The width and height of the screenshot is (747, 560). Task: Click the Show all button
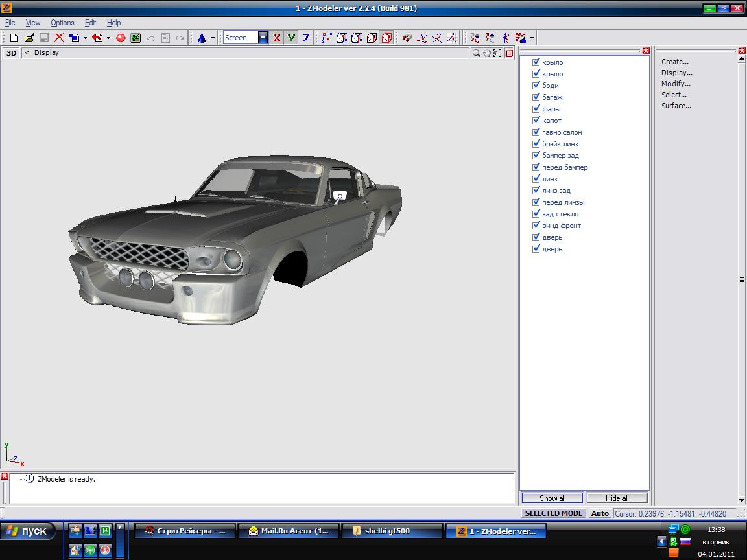552,498
